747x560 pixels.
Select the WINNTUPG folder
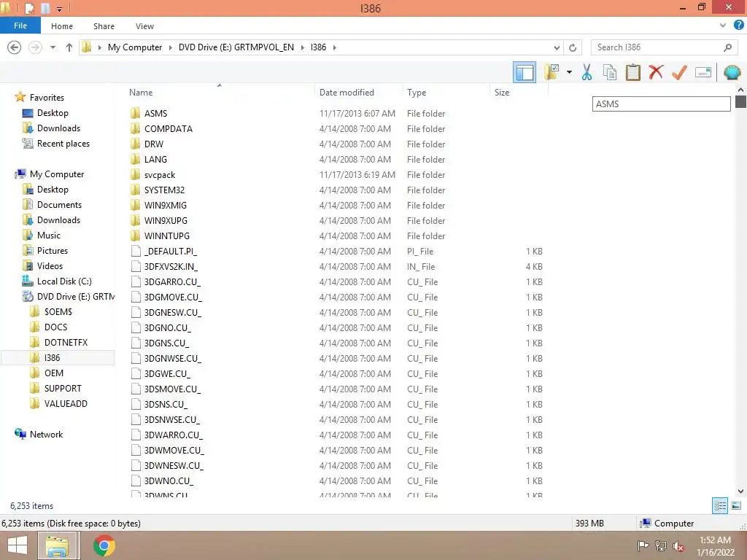pyautogui.click(x=167, y=236)
